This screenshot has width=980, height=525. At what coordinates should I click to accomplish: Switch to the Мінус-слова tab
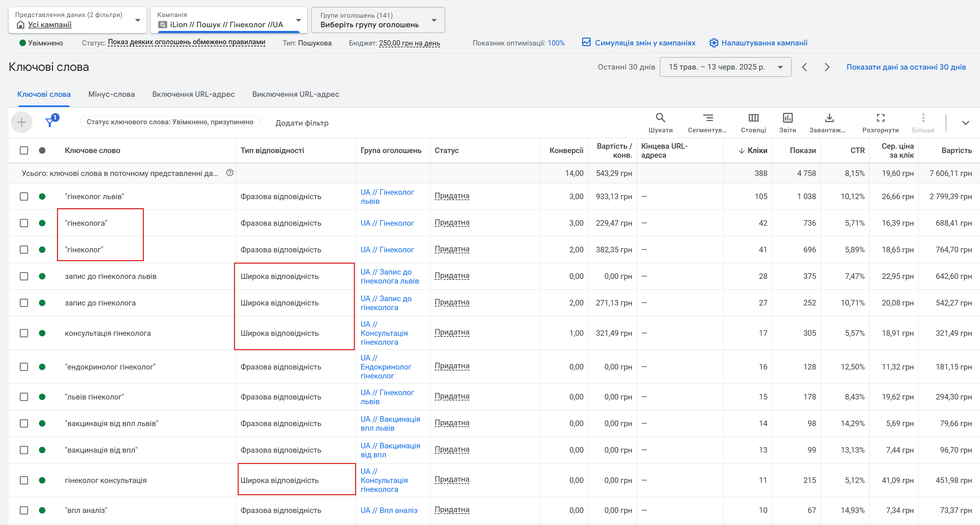click(112, 94)
